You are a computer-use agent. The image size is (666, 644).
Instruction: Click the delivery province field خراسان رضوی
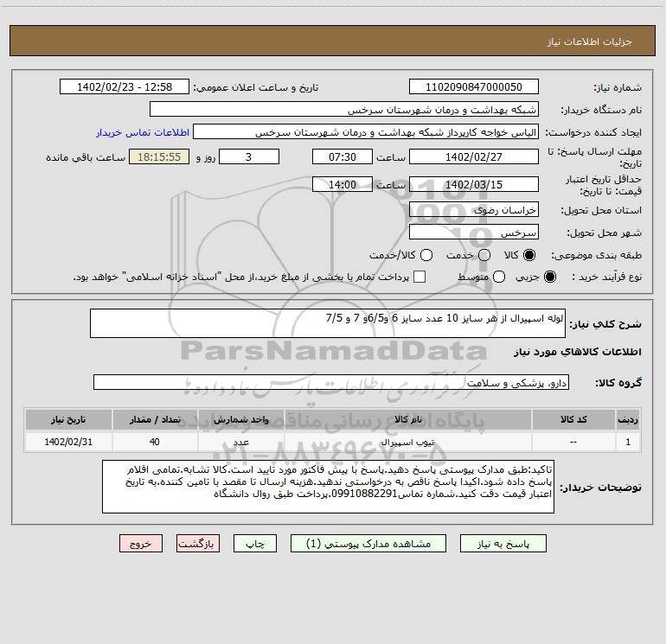coord(474,210)
